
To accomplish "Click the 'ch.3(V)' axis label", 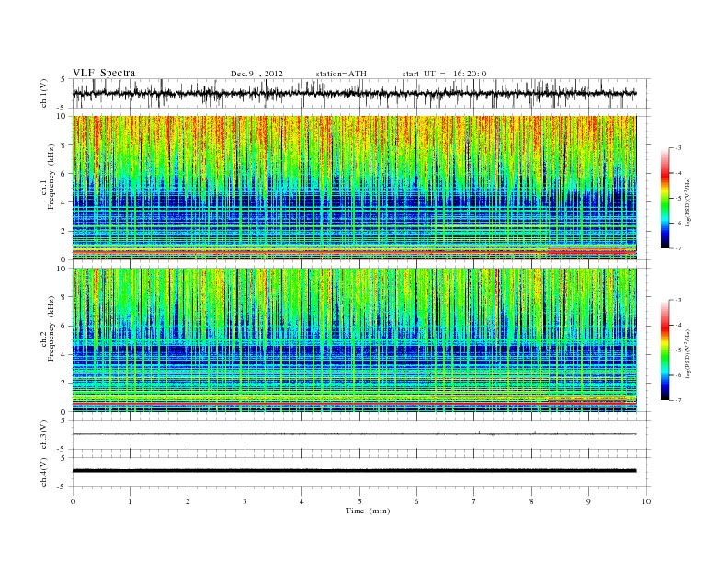I will 44,435.
